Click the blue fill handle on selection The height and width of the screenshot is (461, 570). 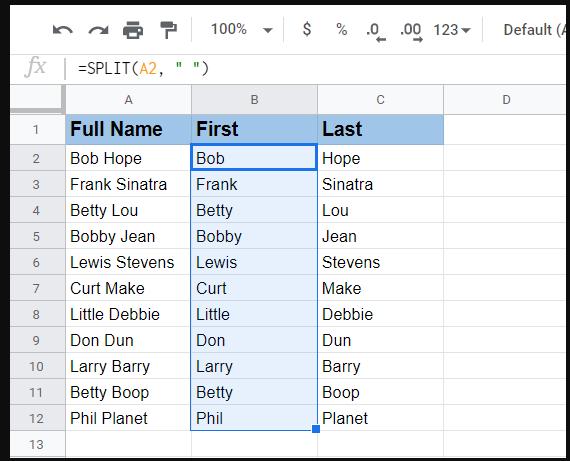pyautogui.click(x=316, y=429)
